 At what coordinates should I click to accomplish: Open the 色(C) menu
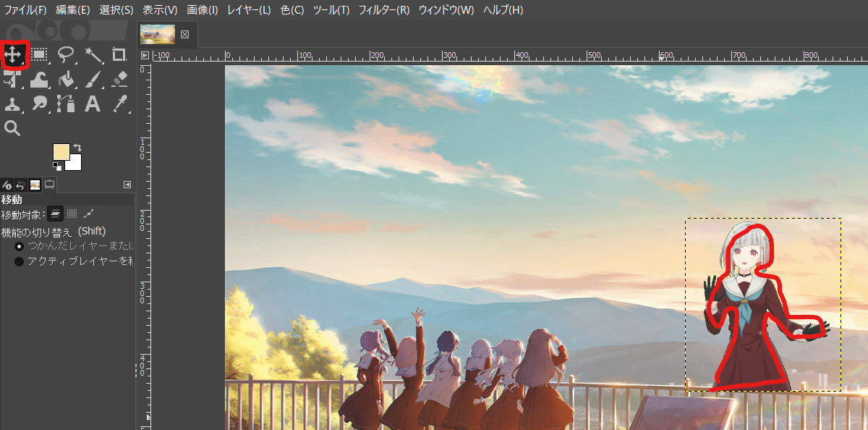292,10
